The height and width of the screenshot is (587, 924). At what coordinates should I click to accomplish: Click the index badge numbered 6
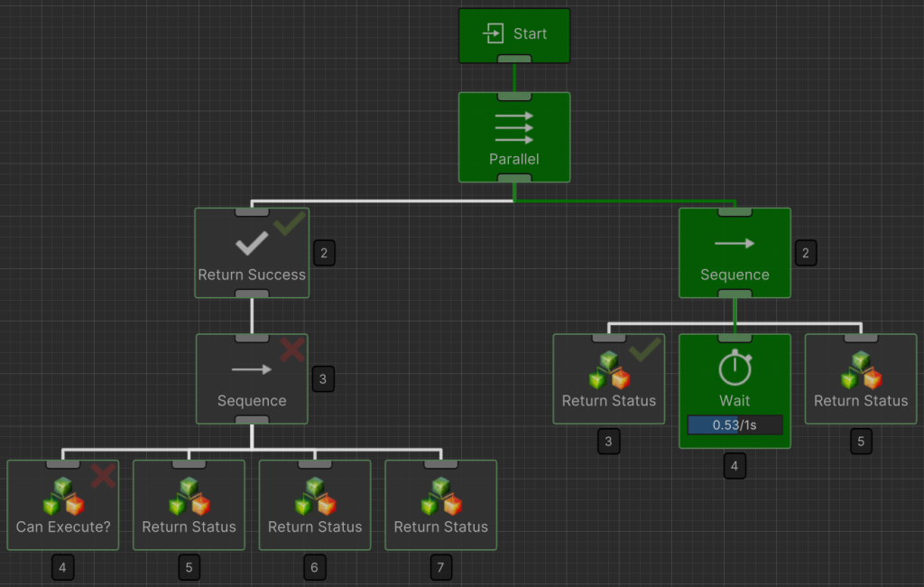point(315,568)
